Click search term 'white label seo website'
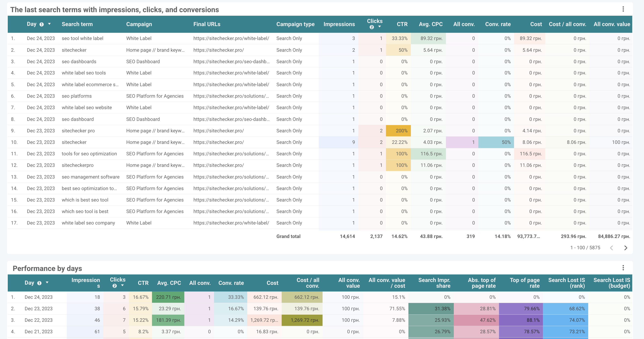Image resolution: width=644 pixels, height=339 pixels. [87, 107]
